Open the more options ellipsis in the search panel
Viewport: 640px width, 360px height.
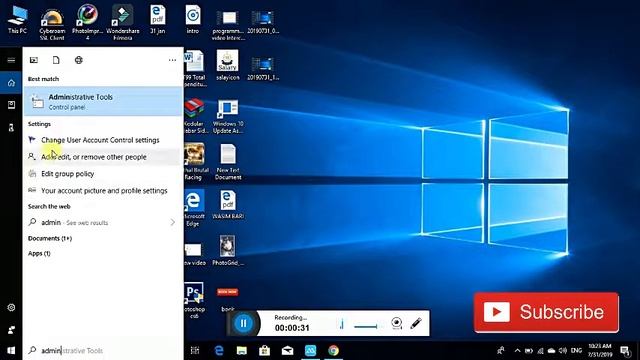172,60
